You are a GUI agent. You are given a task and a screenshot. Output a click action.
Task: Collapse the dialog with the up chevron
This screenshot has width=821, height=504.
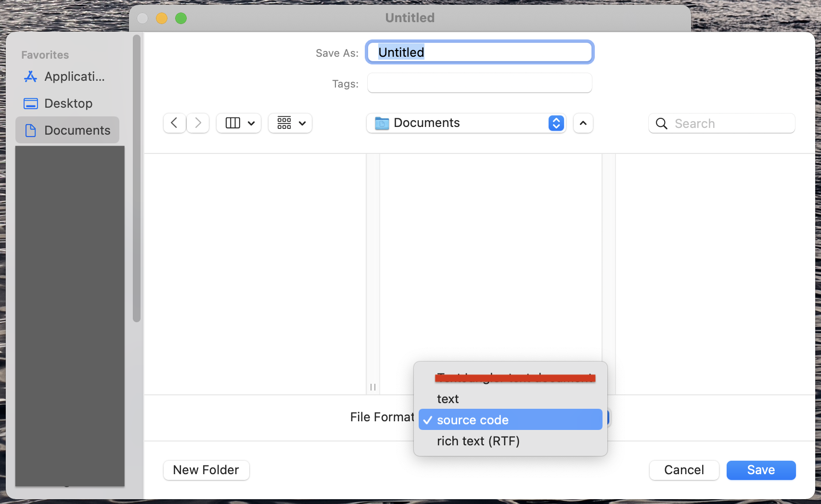click(583, 123)
